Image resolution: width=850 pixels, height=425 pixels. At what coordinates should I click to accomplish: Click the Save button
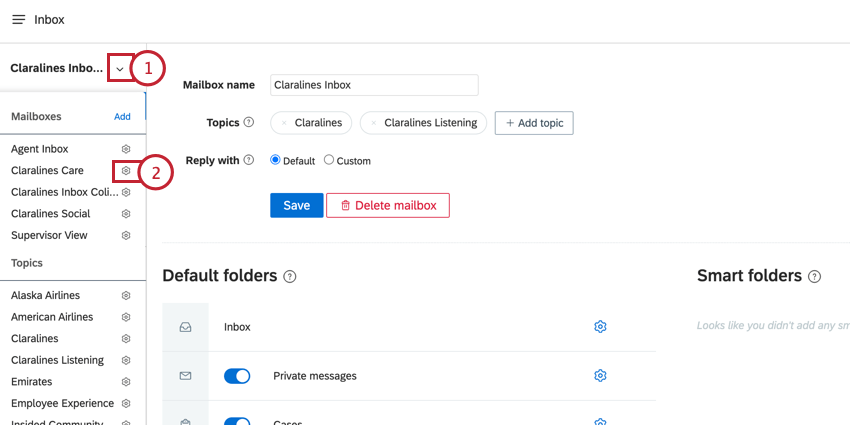click(297, 205)
